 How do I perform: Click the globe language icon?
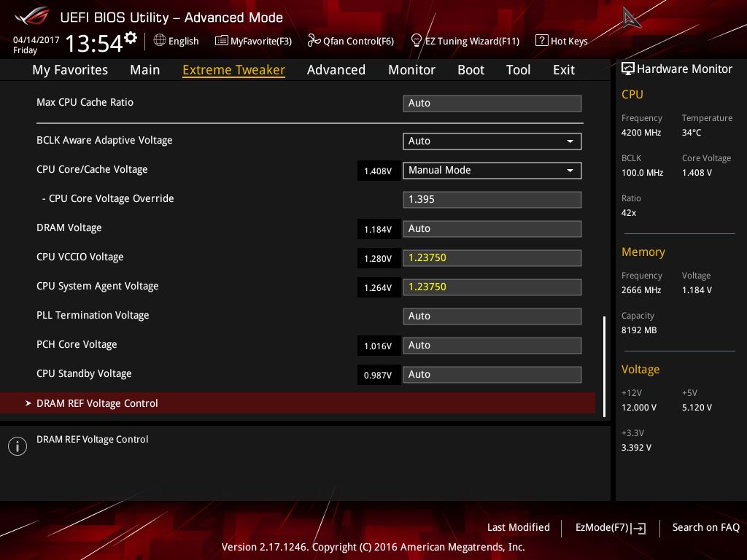pyautogui.click(x=160, y=41)
